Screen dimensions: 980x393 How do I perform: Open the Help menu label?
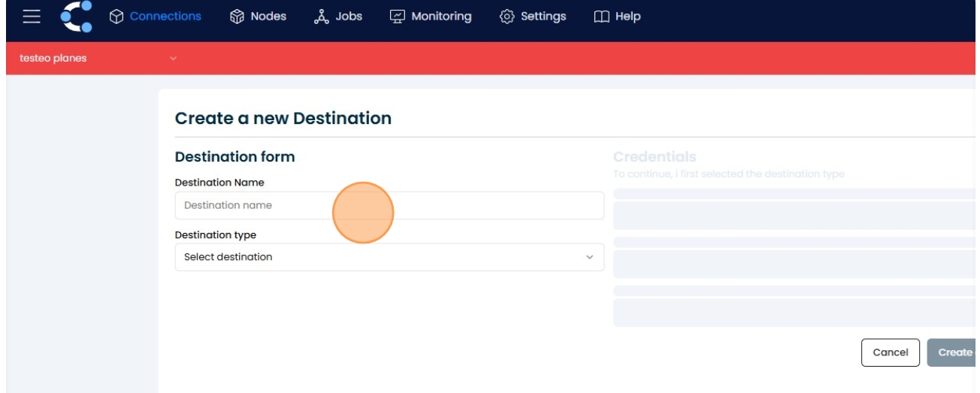[628, 17]
